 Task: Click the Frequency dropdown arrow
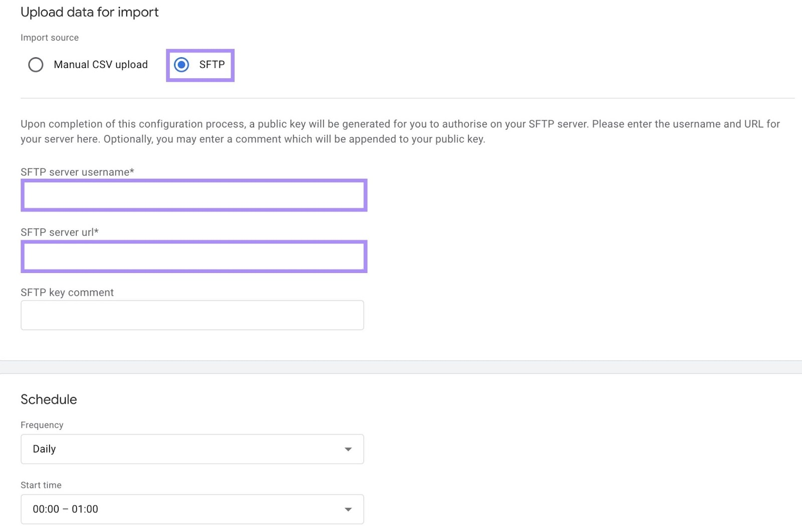click(348, 449)
